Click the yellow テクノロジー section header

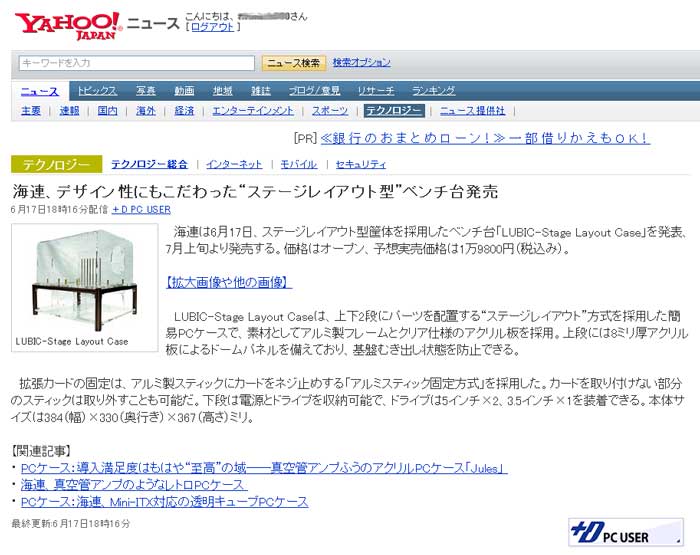[x=57, y=164]
